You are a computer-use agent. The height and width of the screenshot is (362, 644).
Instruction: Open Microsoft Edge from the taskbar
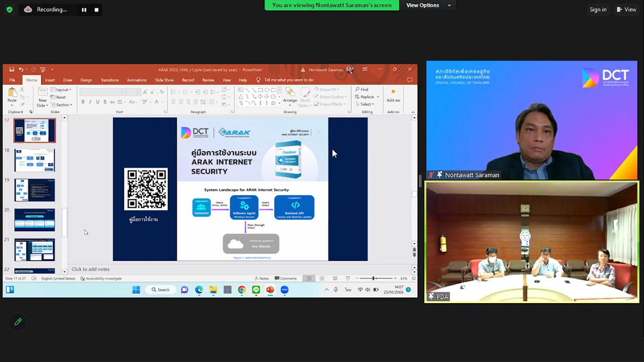199,290
